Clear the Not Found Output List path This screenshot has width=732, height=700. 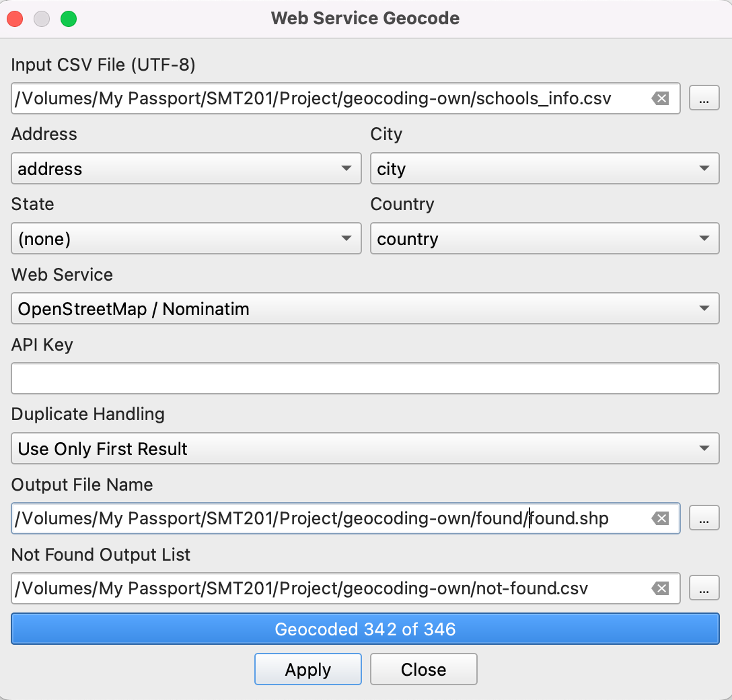coord(660,589)
